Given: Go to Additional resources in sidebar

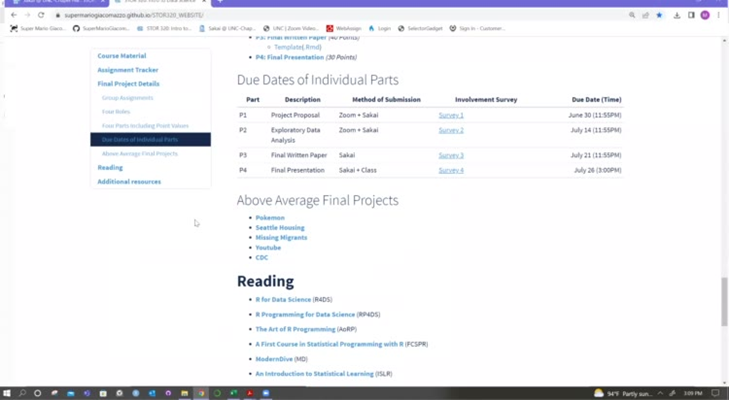Looking at the screenshot, I should click(129, 181).
